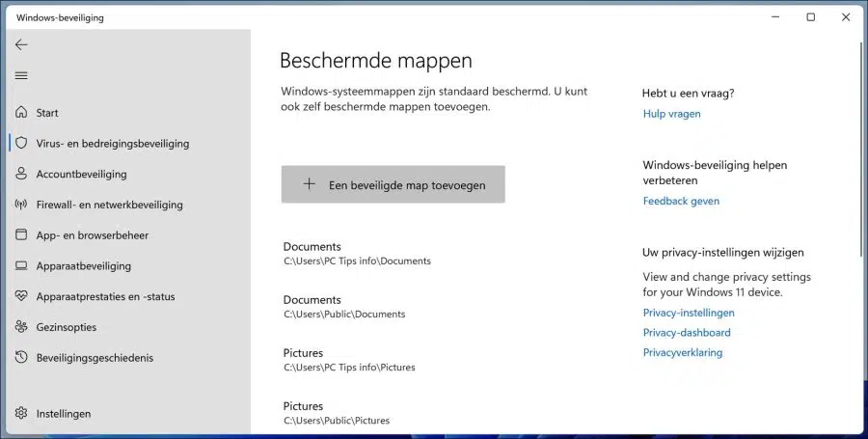Open Apparaatbeveiliging section
Screen dimensions: 868x439
pyautogui.click(x=84, y=265)
